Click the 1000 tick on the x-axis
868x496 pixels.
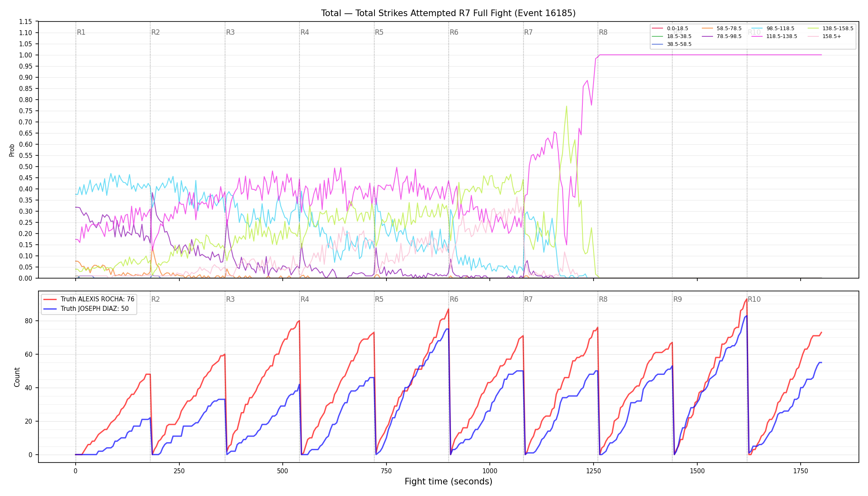(x=490, y=471)
